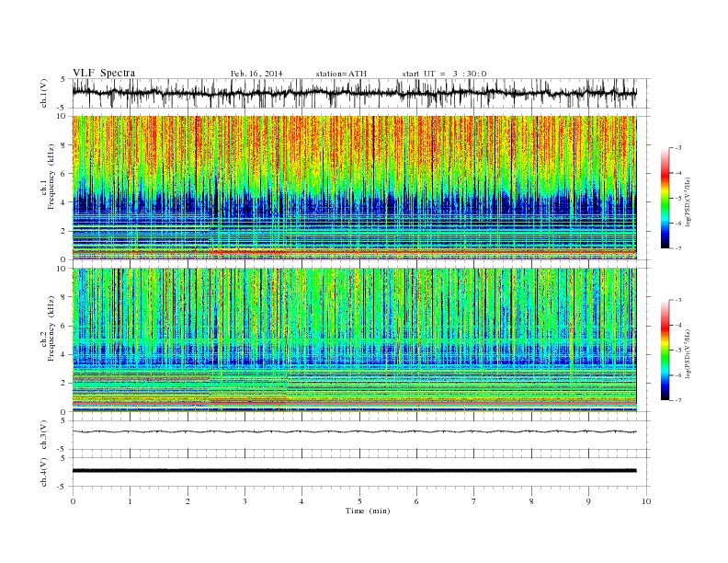Click the ch.1(V) waveform axis label
This screenshot has width=728, height=563.
pyautogui.click(x=44, y=93)
